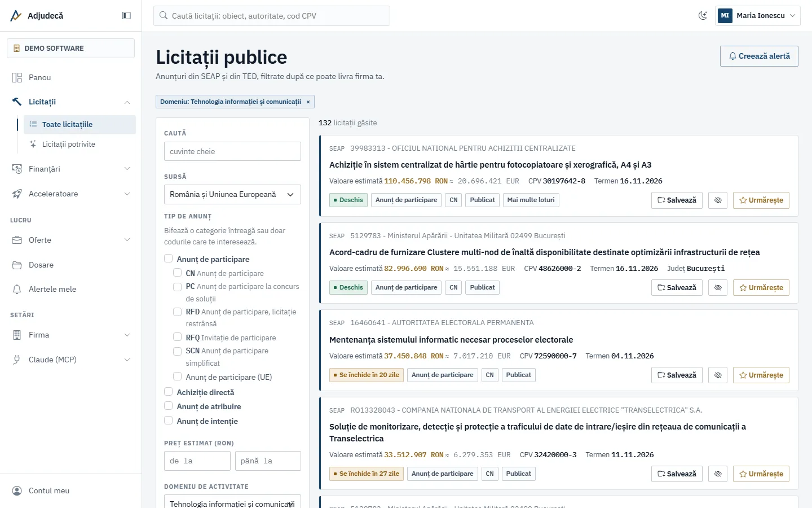
Task: Click the Licitații potrivite sparkle icon
Action: 33,144
